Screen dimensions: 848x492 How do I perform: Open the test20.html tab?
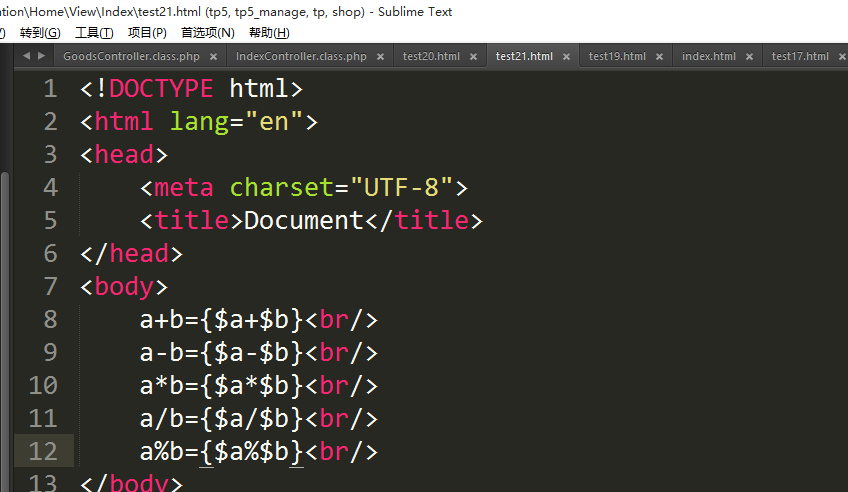tap(431, 57)
